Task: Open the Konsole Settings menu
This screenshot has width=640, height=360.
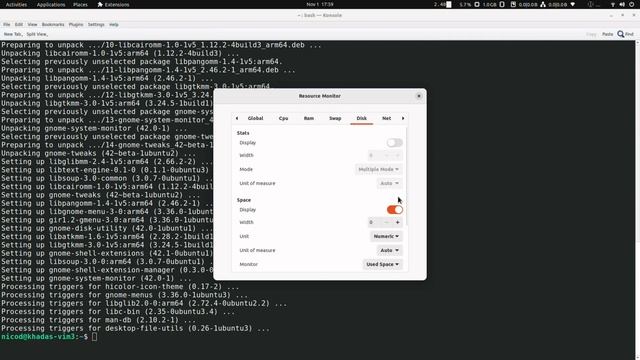Action: [x=96, y=24]
